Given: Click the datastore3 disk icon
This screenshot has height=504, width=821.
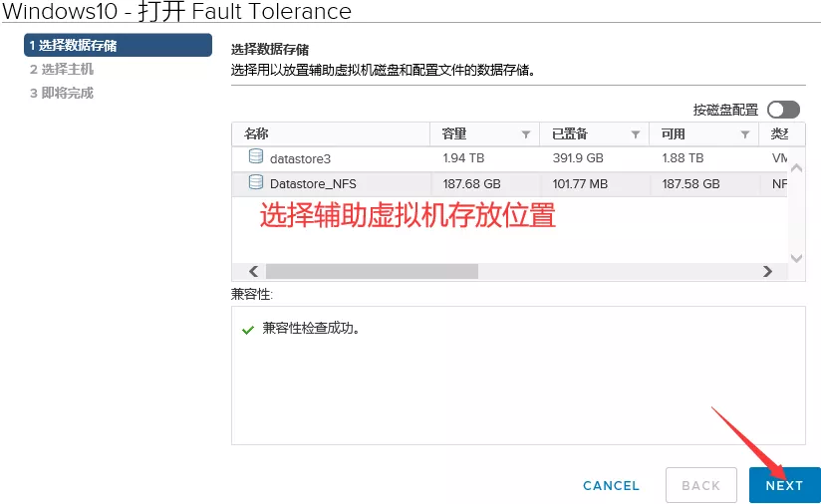Looking at the screenshot, I should coord(256,157).
